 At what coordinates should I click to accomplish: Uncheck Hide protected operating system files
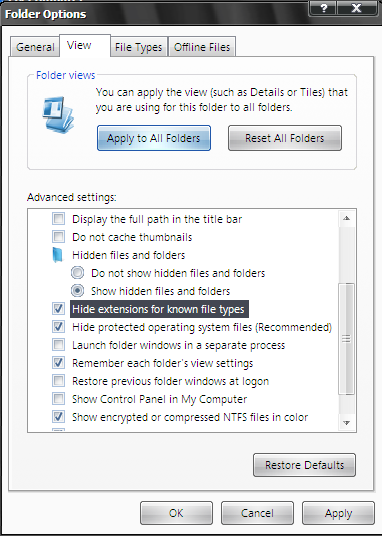click(x=58, y=327)
